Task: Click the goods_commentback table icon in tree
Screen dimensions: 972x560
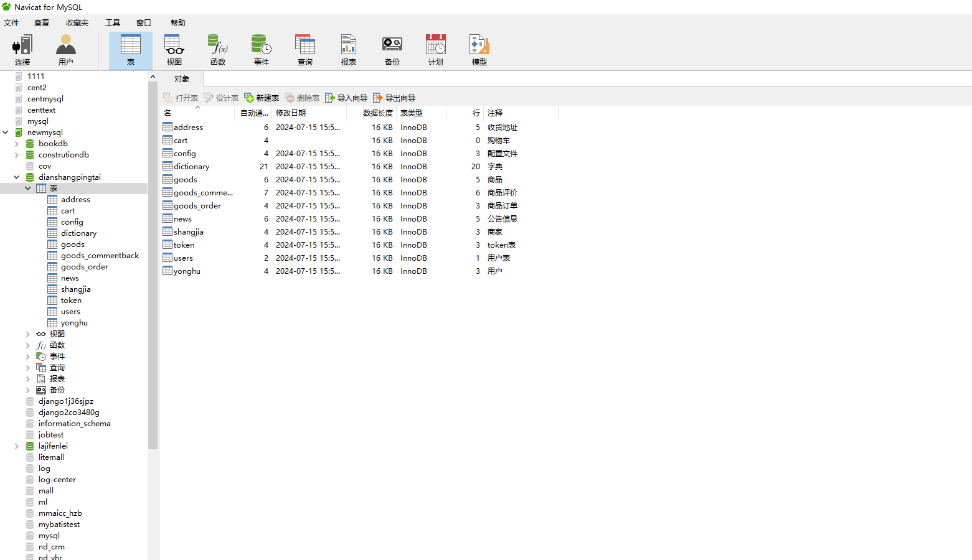Action: [52, 256]
